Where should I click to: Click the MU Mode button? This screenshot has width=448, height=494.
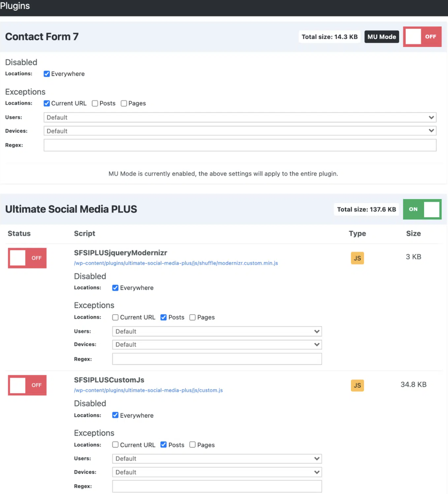382,37
